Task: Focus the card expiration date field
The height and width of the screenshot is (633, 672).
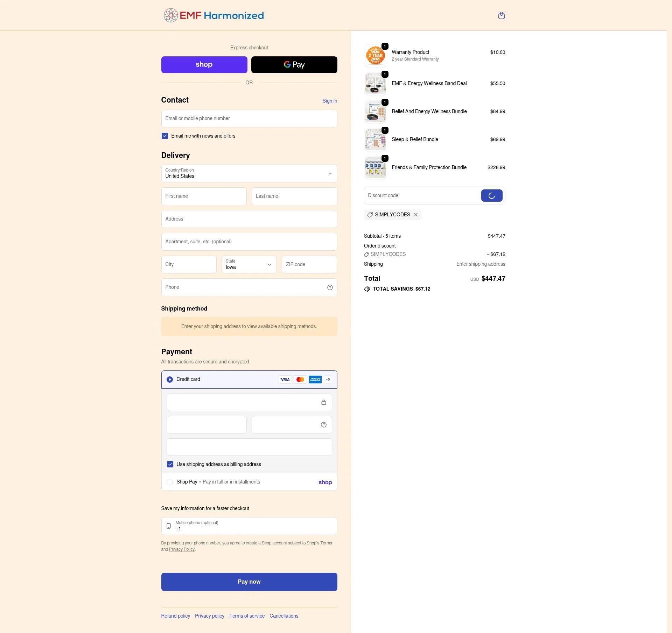Action: [206, 425]
